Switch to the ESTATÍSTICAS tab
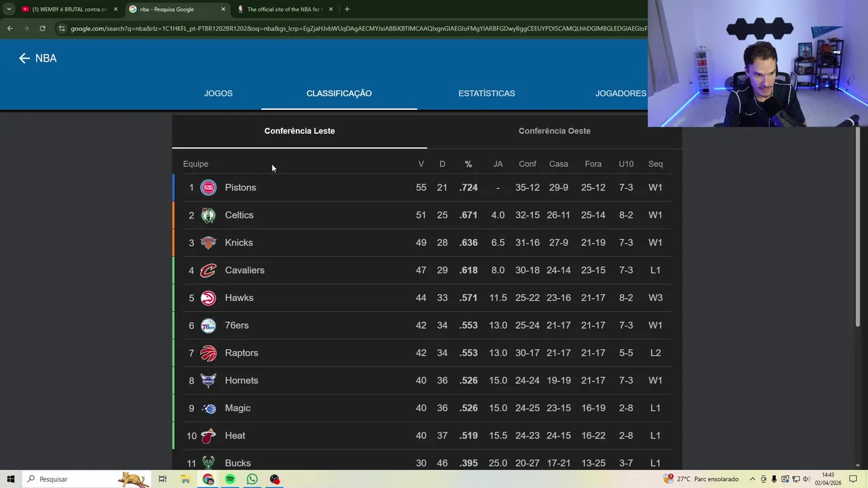Image resolution: width=868 pixels, height=488 pixels. pyautogui.click(x=486, y=94)
